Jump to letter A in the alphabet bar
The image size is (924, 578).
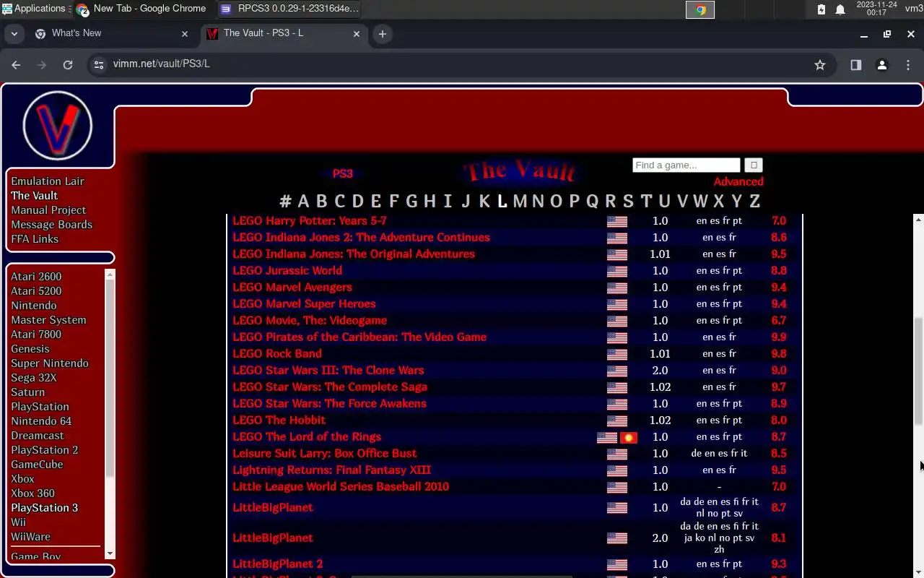[x=303, y=201]
